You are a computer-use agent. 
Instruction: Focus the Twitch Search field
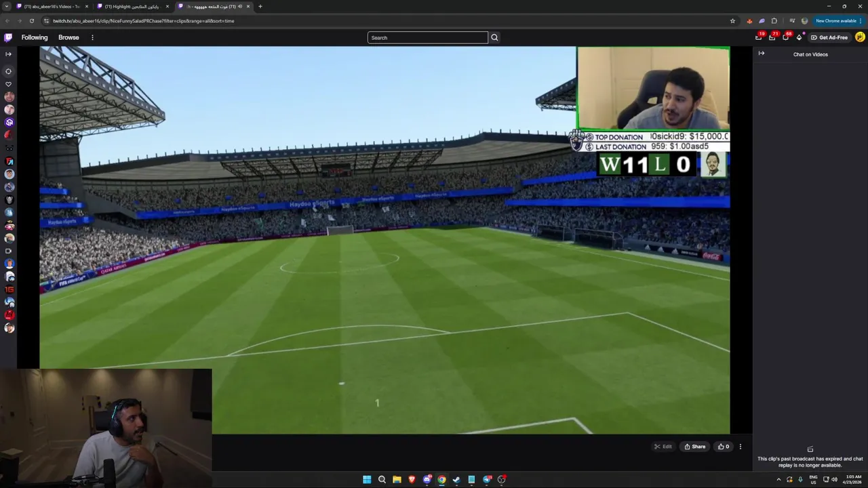[x=428, y=37]
